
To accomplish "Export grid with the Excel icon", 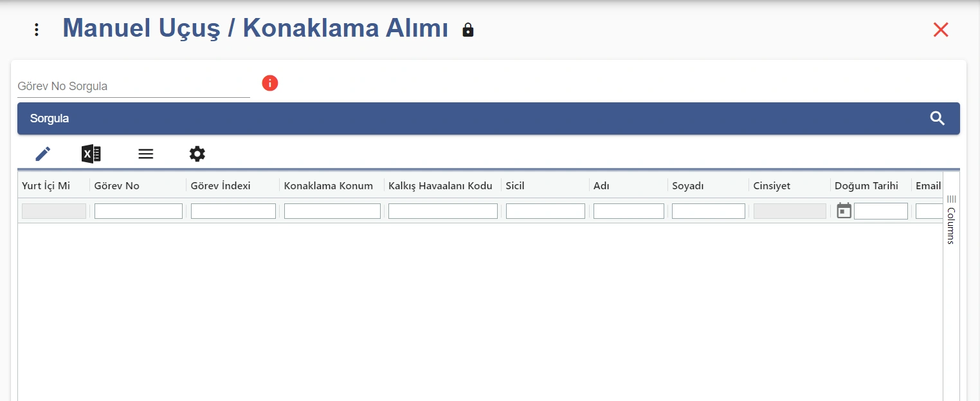I will pyautogui.click(x=91, y=154).
